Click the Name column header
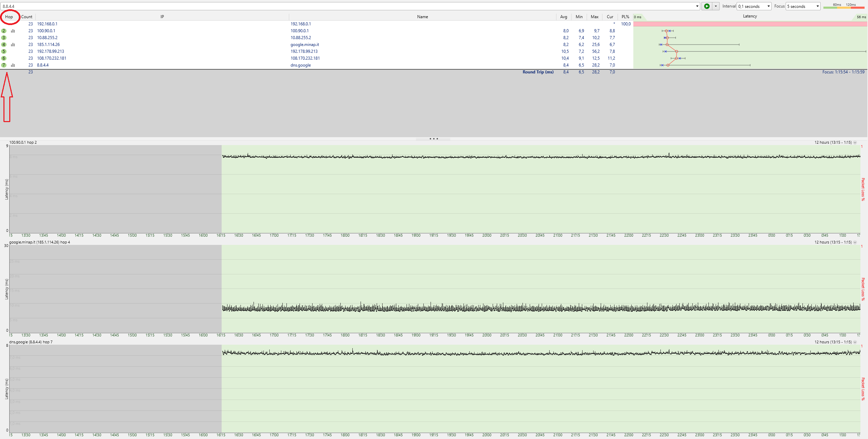This screenshot has height=439, width=868. click(x=422, y=17)
